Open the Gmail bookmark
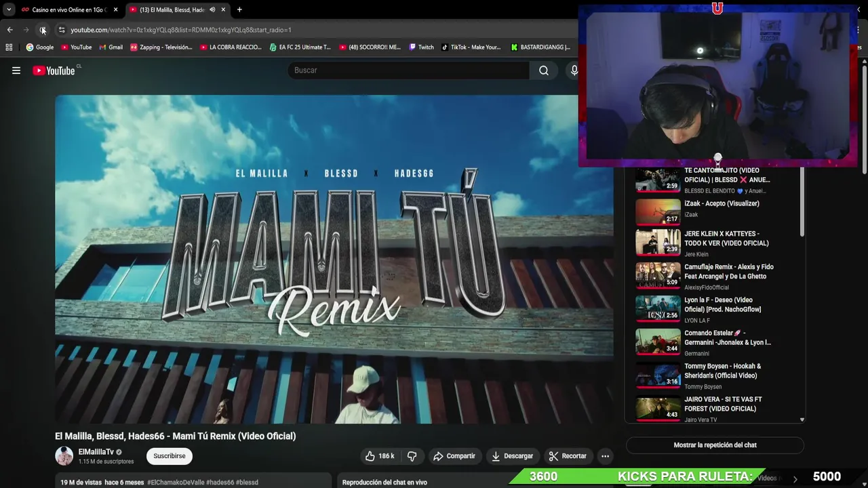Image resolution: width=868 pixels, height=488 pixels. (x=111, y=47)
